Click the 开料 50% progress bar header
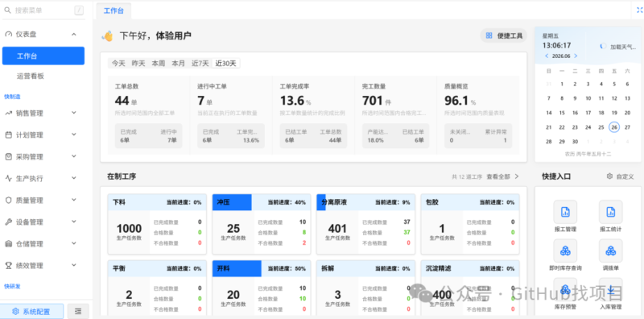 tap(261, 268)
